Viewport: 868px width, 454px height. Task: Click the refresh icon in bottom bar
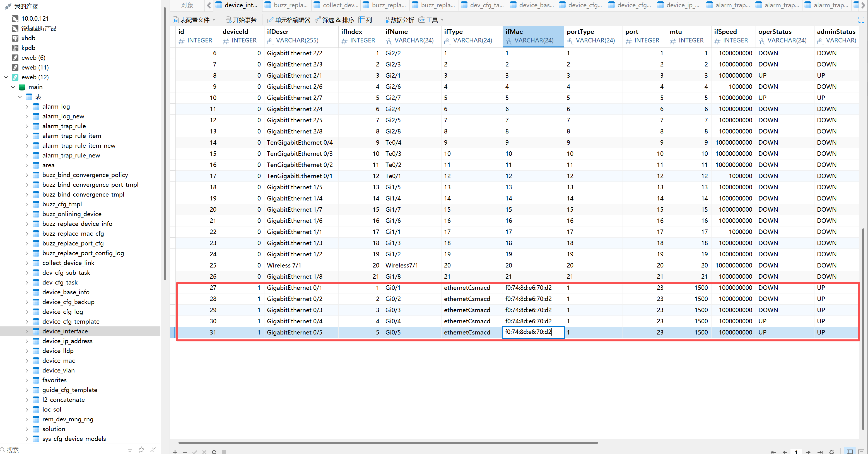click(x=214, y=452)
